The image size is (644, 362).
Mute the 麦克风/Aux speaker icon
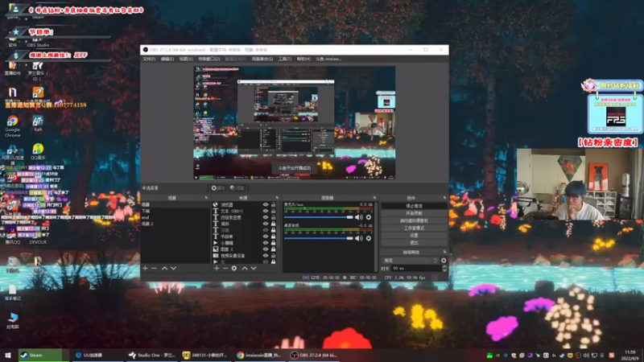coord(358,217)
